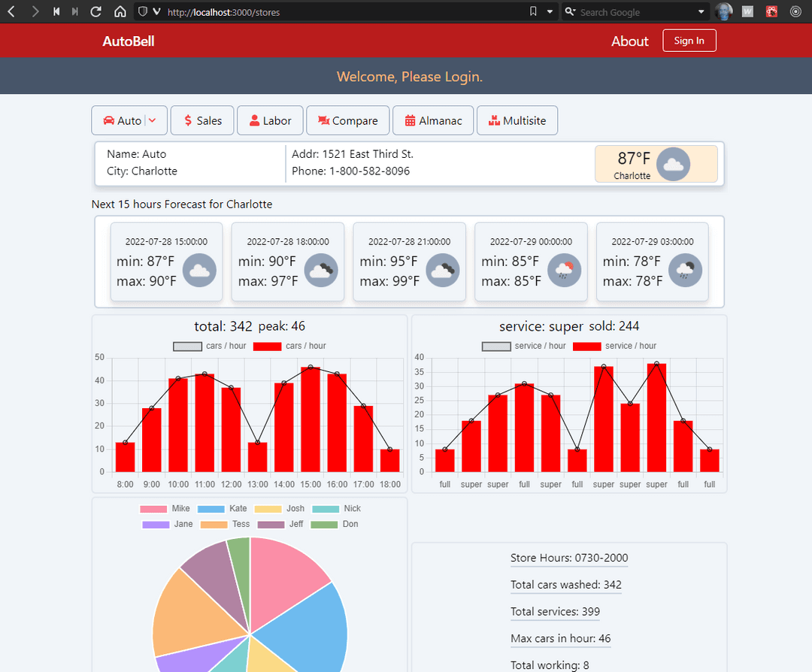Click the Store Hours: 0730-2000 text
This screenshot has height=672, width=812.
569,558
